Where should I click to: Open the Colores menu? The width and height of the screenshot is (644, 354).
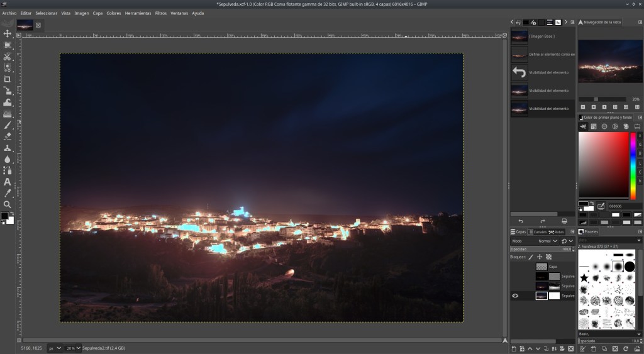[114, 13]
